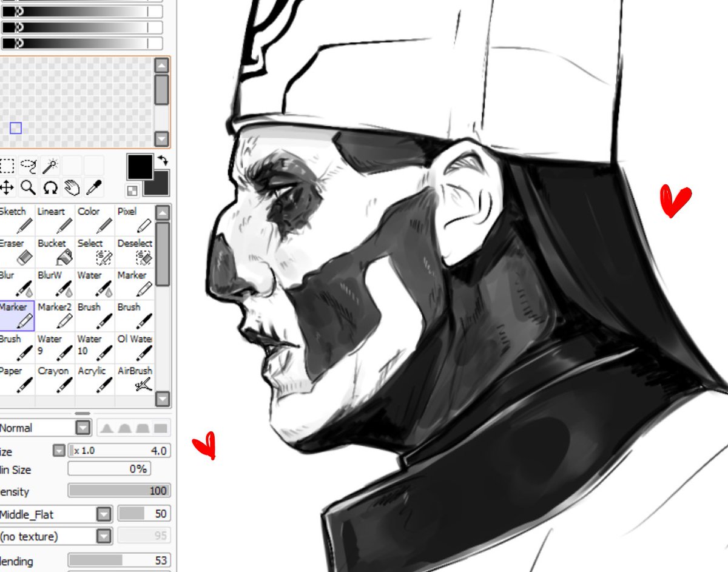Select the Crayon brush tool
The image size is (728, 572).
point(55,380)
